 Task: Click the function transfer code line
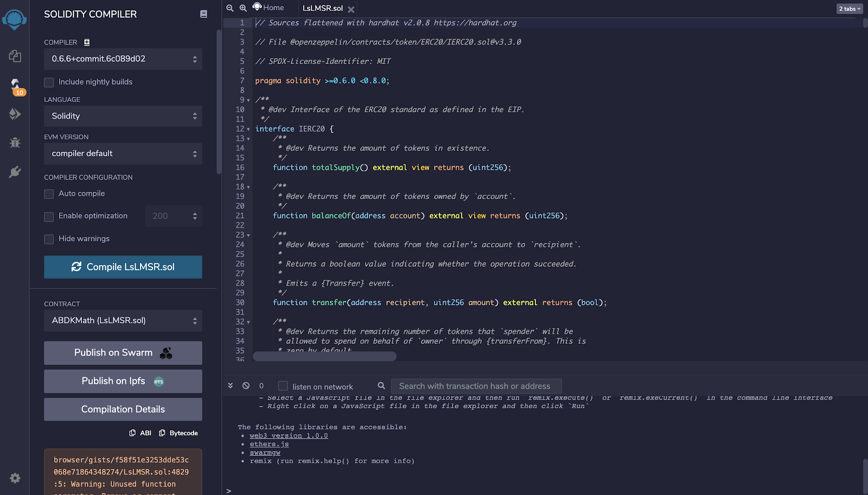(439, 303)
